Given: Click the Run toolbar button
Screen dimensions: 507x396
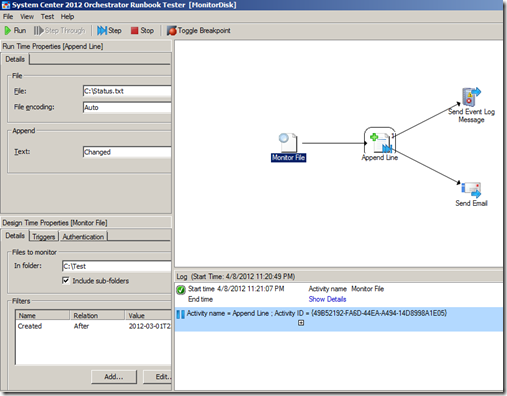Looking at the screenshot, I should coord(15,31).
